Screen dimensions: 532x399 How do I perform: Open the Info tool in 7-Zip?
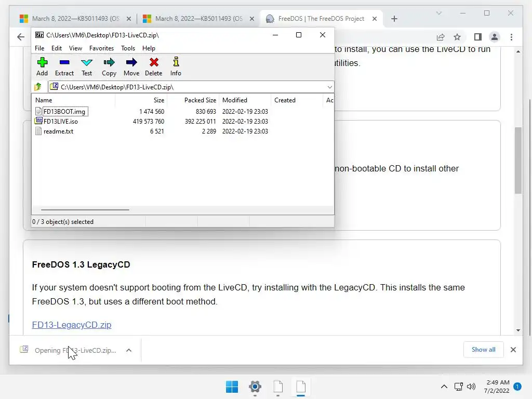tap(176, 66)
